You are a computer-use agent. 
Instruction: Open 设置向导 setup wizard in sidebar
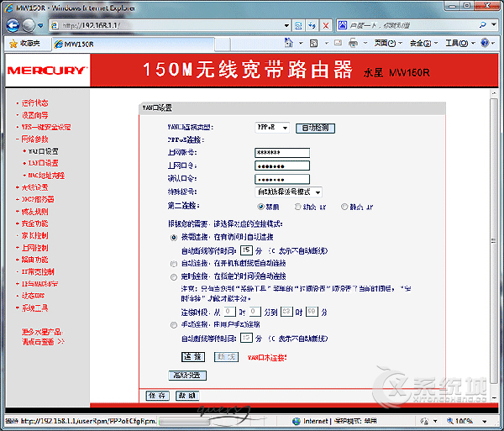(x=34, y=115)
